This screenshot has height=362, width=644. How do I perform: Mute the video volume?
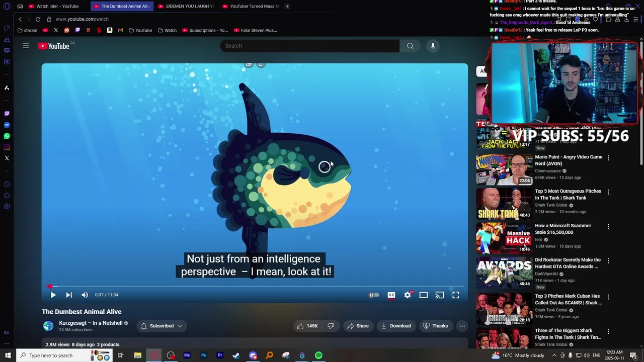coord(85,295)
